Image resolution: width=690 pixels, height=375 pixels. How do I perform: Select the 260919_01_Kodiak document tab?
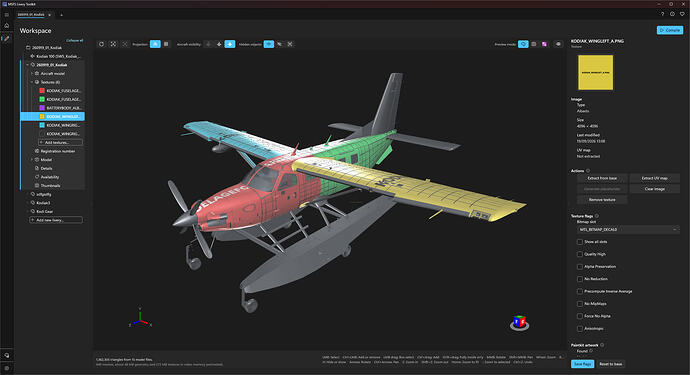[31, 15]
